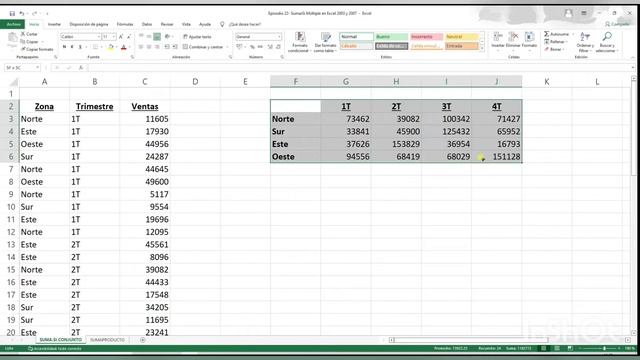Click the accounting number format icon
Screen dimensions: 640x360
point(240,47)
